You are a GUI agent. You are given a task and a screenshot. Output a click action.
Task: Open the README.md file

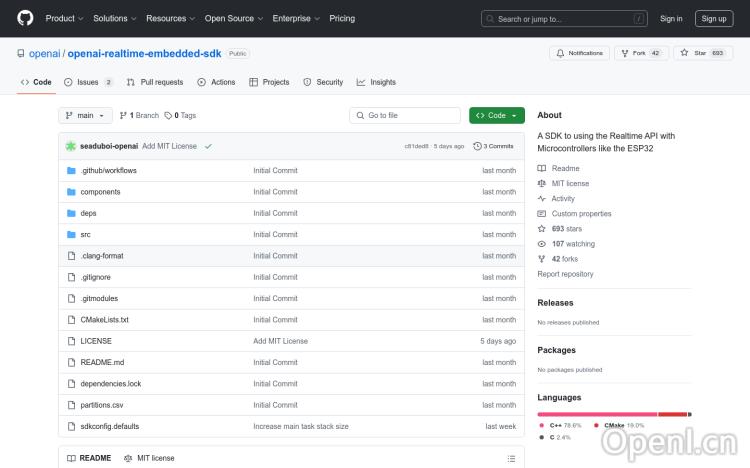(x=102, y=362)
